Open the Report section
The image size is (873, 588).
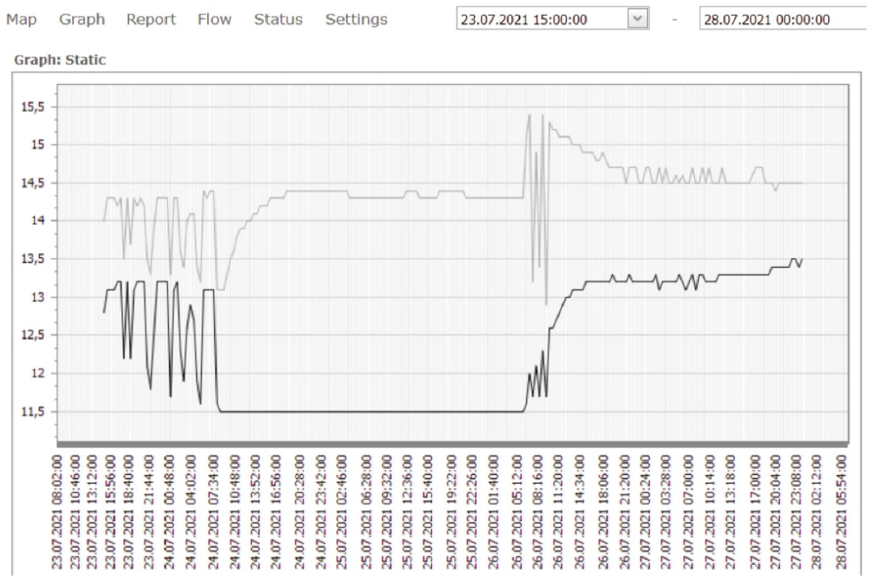[151, 19]
